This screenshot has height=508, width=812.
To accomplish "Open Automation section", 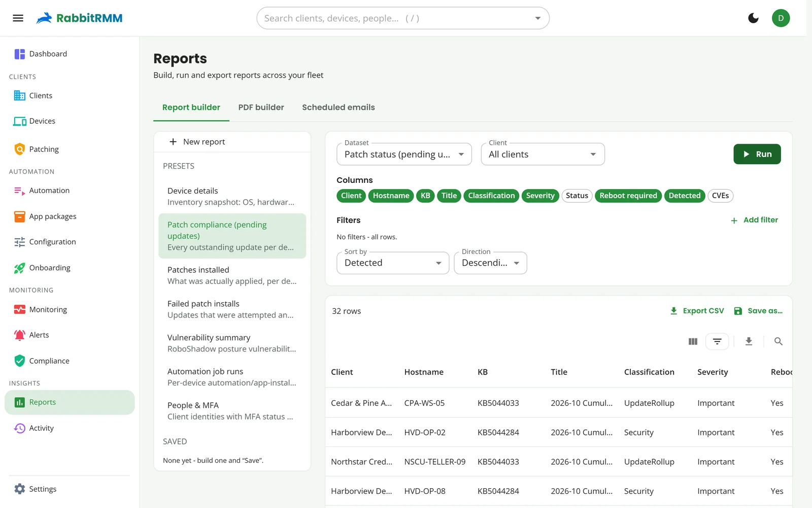I will coord(70,190).
